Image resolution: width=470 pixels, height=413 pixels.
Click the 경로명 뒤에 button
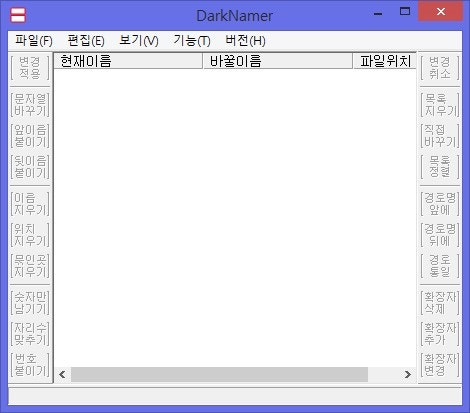(440, 235)
